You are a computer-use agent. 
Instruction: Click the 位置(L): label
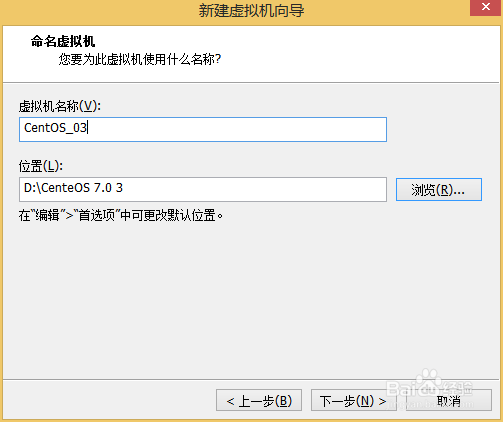coord(41,166)
